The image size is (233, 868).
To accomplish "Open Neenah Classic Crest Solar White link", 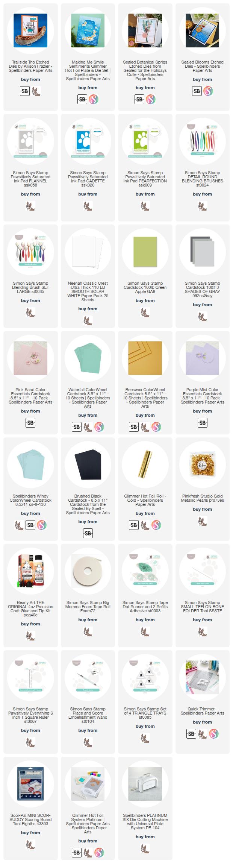I will (88, 291).
